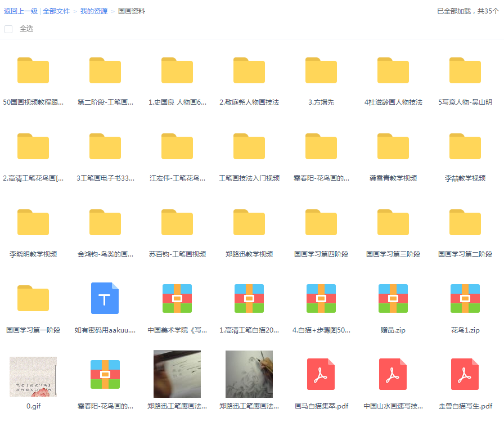The width and height of the screenshot is (504, 431).
Task: Open the 国画学习第四阶段 folder
Action: coord(321,223)
